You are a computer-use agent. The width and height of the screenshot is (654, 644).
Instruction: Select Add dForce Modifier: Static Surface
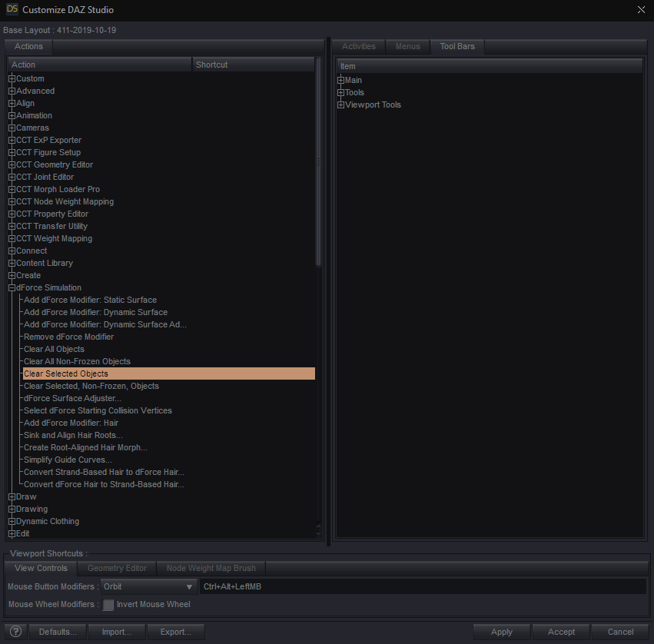(x=90, y=300)
